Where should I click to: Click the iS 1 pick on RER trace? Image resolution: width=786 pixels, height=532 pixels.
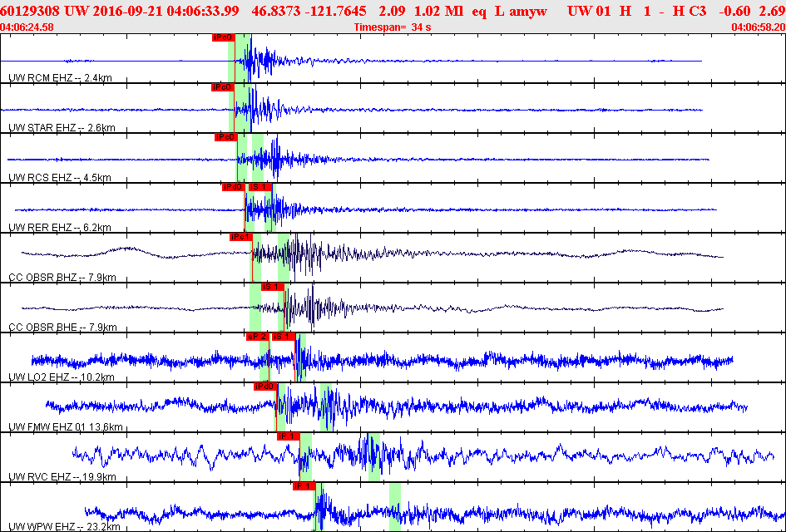pyautogui.click(x=260, y=187)
